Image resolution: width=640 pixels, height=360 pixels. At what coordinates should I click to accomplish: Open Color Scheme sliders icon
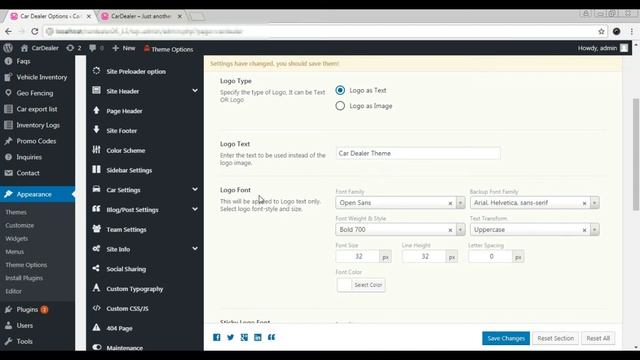click(96, 150)
